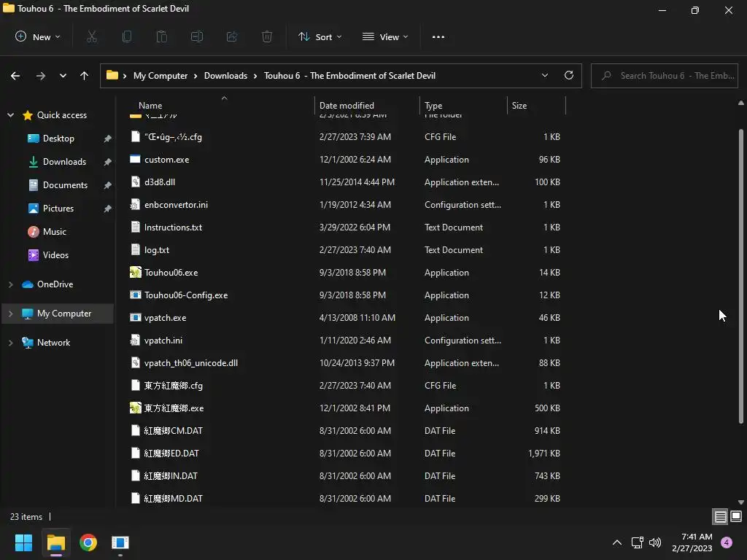
Task: Select the vpatch.exe file icon
Action: click(135, 318)
